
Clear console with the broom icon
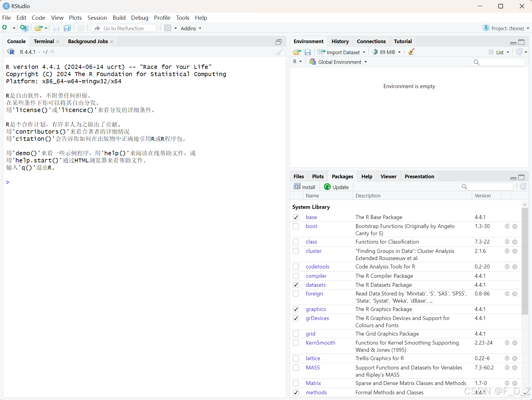pyautogui.click(x=279, y=52)
